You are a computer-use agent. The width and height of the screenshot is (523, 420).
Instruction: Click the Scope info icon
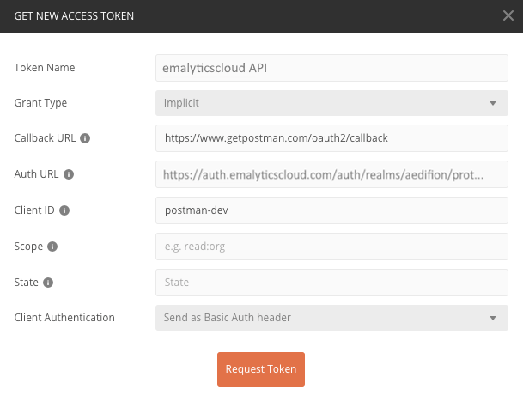coord(52,247)
